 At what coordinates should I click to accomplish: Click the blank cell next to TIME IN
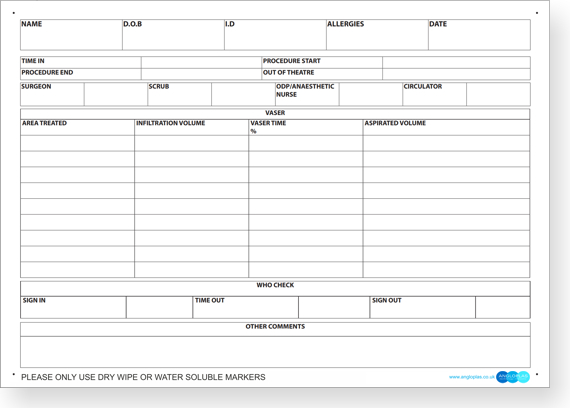click(201, 62)
